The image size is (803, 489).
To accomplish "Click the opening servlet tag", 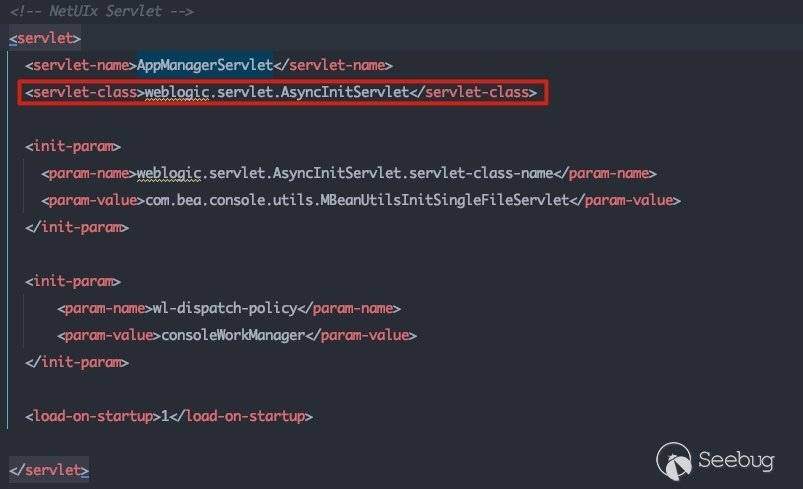I will (x=45, y=38).
